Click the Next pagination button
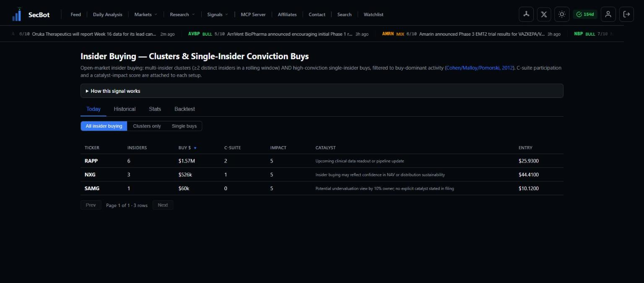The height and width of the screenshot is (283, 644). (x=163, y=205)
